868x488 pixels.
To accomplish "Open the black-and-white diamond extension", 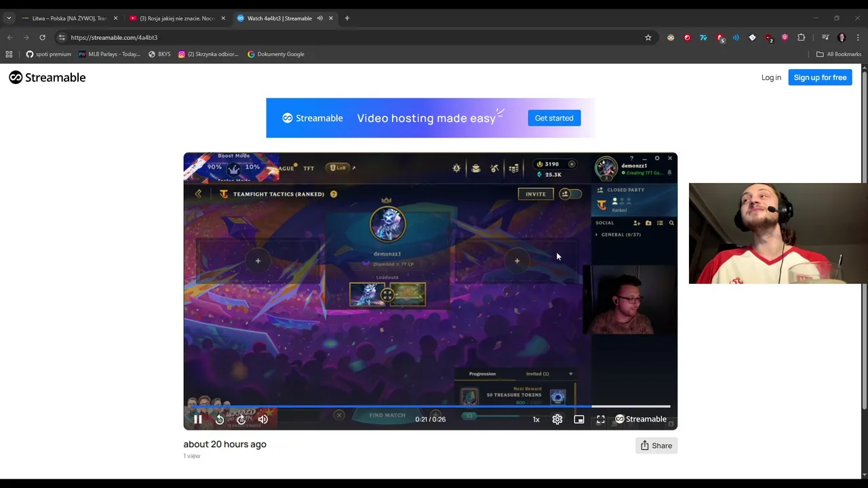I will (752, 37).
